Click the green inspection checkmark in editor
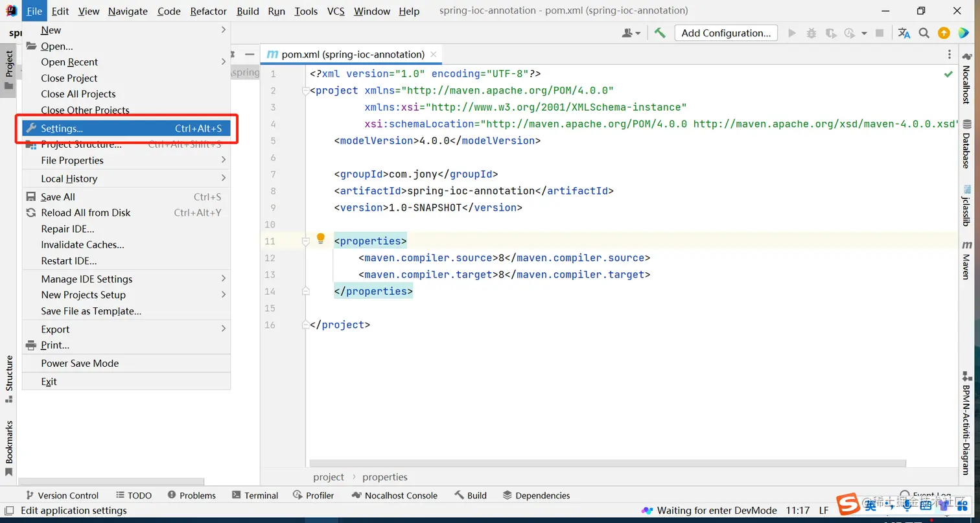 tap(948, 75)
